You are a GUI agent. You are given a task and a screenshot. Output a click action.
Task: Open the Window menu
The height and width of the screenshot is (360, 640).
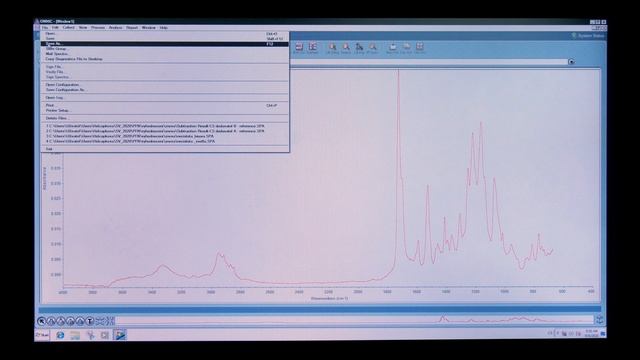[x=149, y=28]
